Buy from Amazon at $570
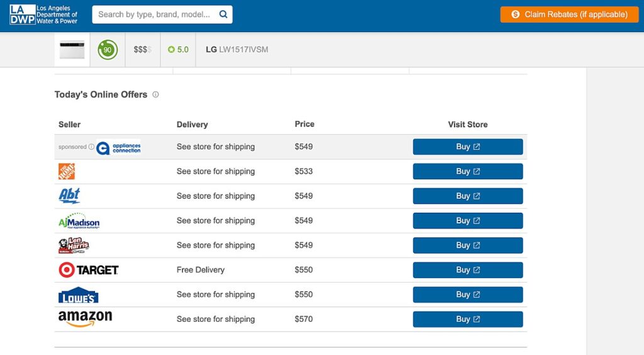Image resolution: width=644 pixels, height=355 pixels. [x=468, y=319]
